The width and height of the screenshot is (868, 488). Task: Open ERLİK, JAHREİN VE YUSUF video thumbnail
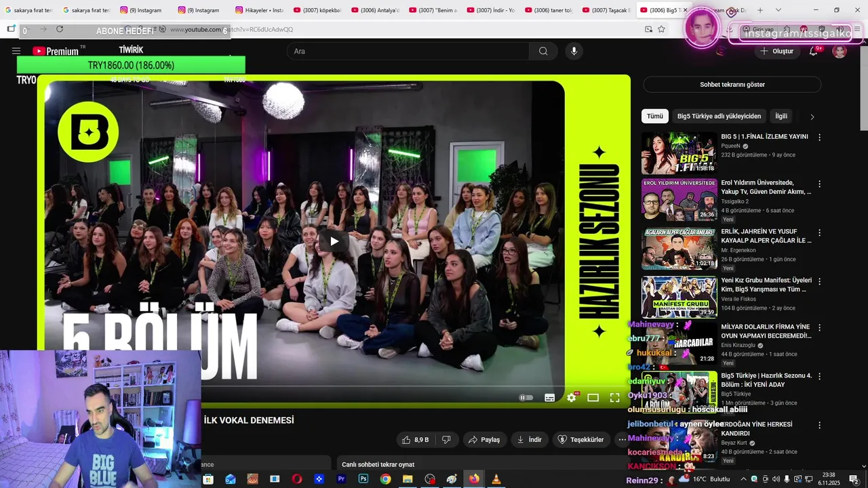pos(679,249)
